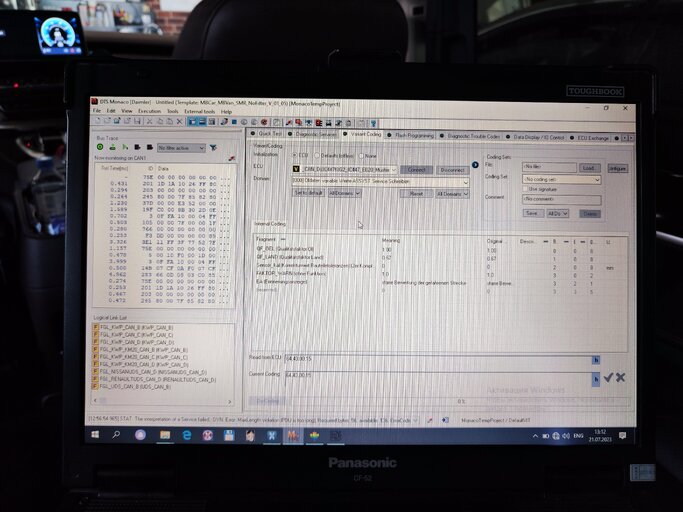The width and height of the screenshot is (683, 512).
Task: Click the Comment field in Coding Sets
Action: [561, 200]
